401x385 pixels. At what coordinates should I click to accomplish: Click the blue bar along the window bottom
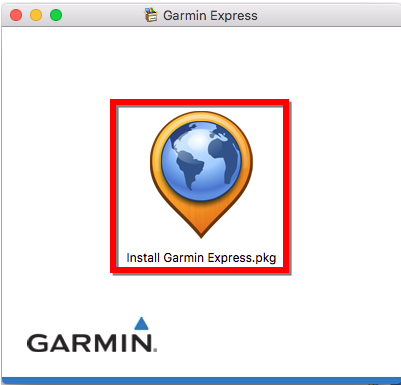[x=201, y=381]
